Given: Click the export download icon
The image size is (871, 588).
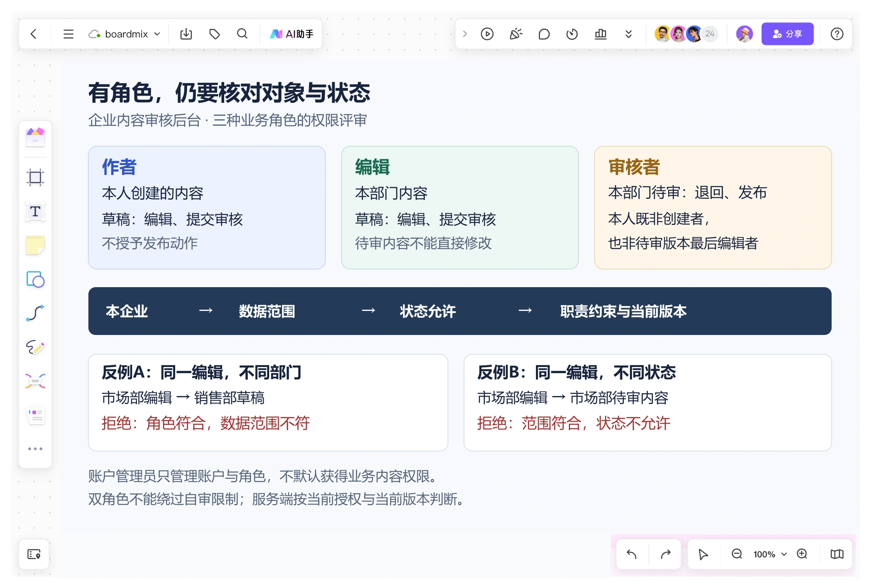Looking at the screenshot, I should (x=186, y=34).
